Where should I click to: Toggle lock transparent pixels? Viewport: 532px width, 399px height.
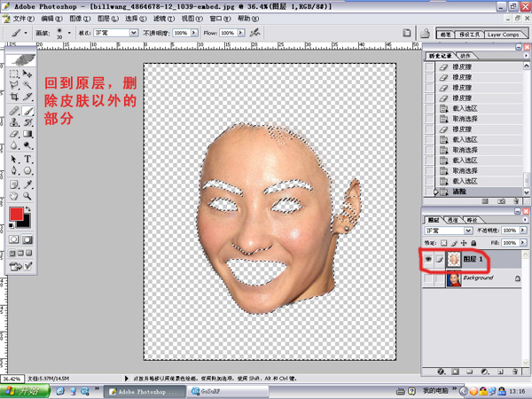pos(444,243)
